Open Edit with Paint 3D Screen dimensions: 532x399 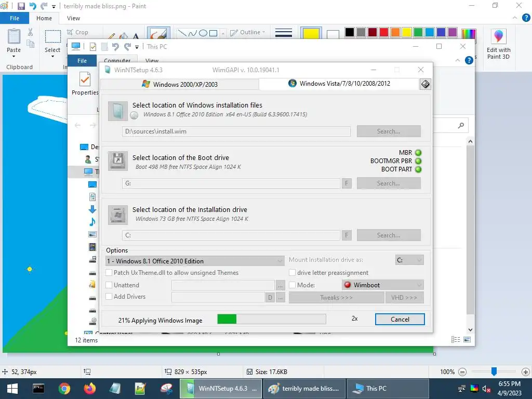pos(498,44)
